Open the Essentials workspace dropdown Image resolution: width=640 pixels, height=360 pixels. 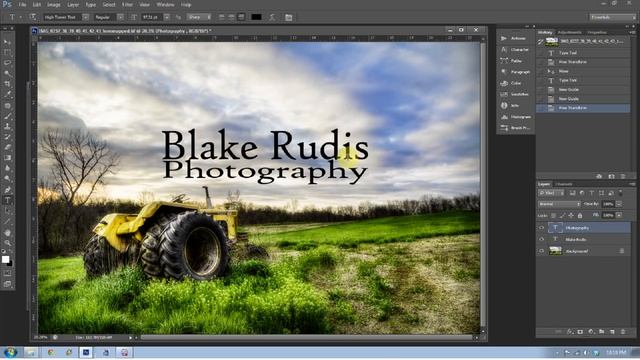[x=612, y=17]
